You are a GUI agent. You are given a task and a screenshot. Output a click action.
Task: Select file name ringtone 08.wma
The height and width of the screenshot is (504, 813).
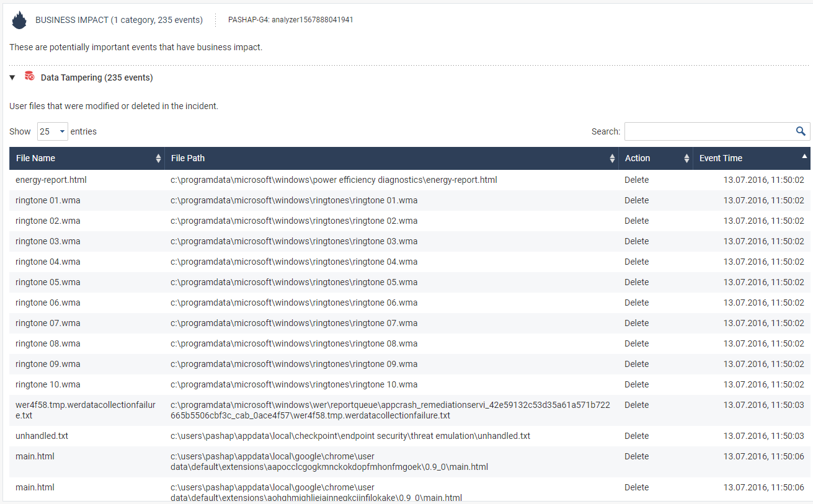tap(48, 343)
